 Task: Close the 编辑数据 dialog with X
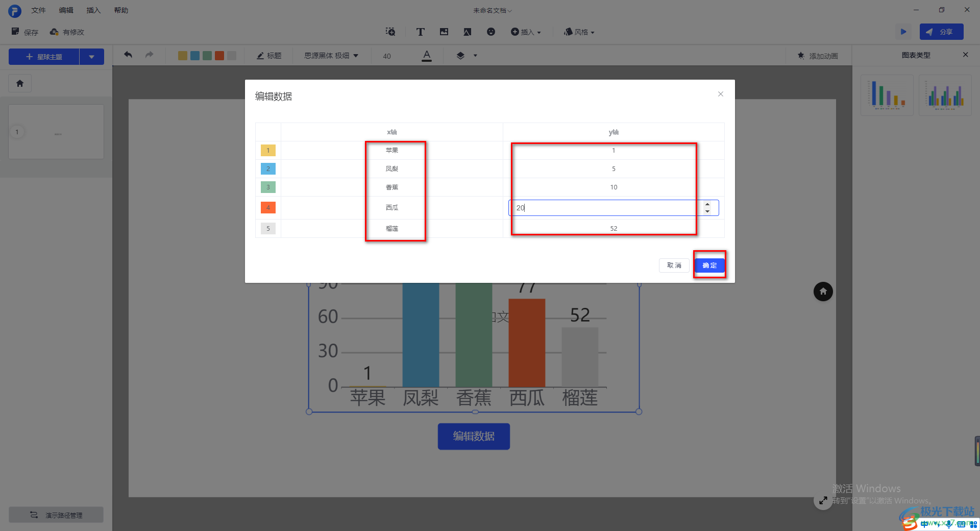(721, 94)
